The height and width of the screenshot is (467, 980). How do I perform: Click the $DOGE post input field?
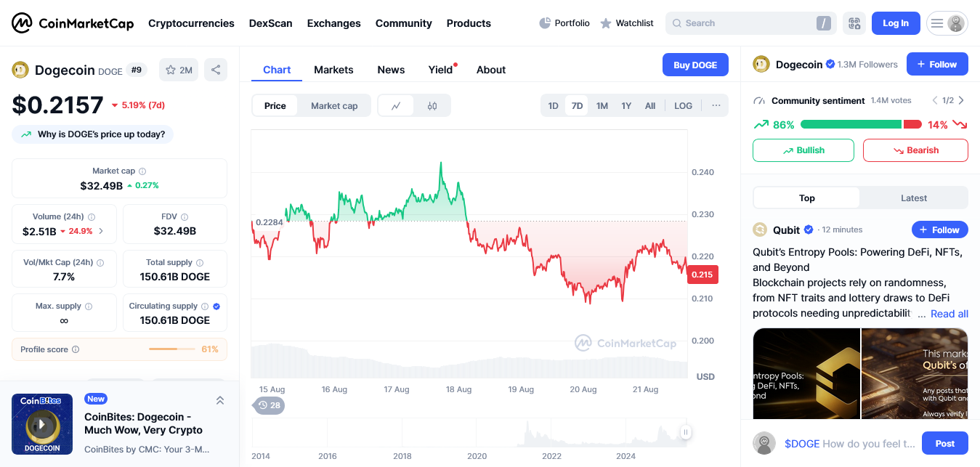point(850,444)
